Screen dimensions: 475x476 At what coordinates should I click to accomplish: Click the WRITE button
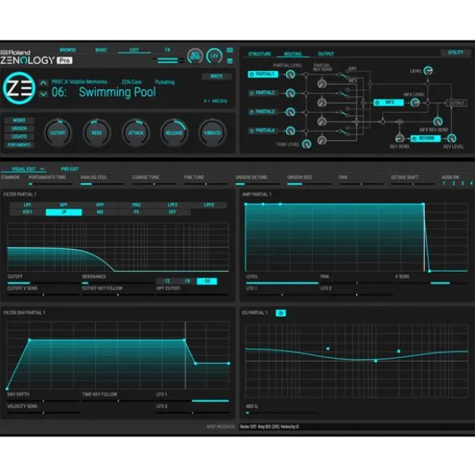point(217,77)
